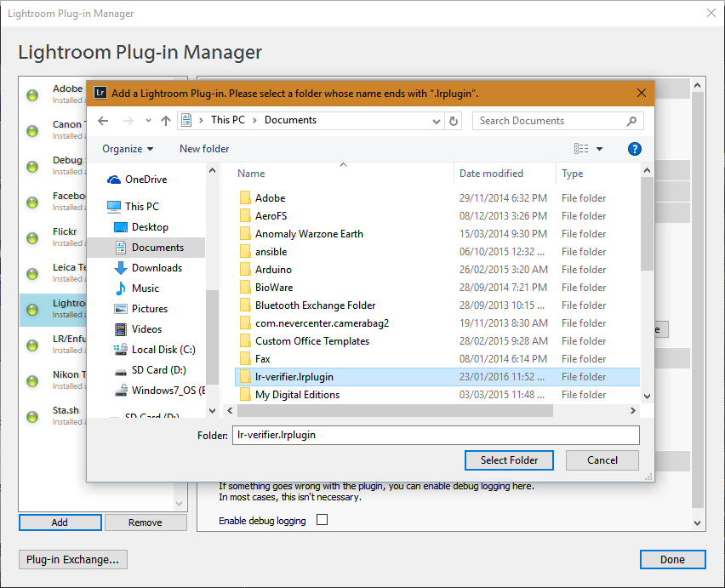The image size is (725, 588).
Task: Click the Folder name input field
Action: [436, 435]
